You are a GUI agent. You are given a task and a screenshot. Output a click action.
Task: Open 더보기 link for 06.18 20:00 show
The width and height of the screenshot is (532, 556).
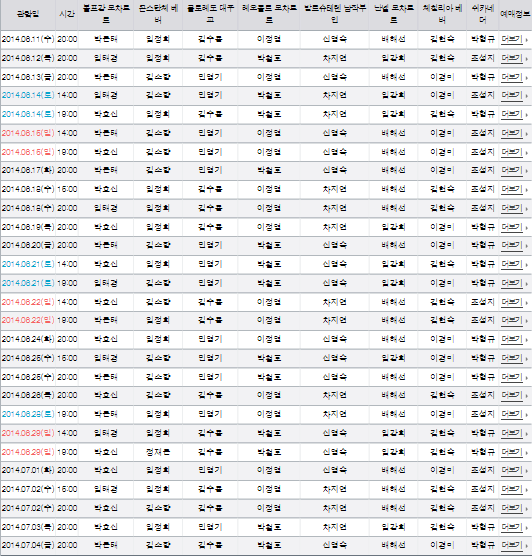tap(512, 208)
